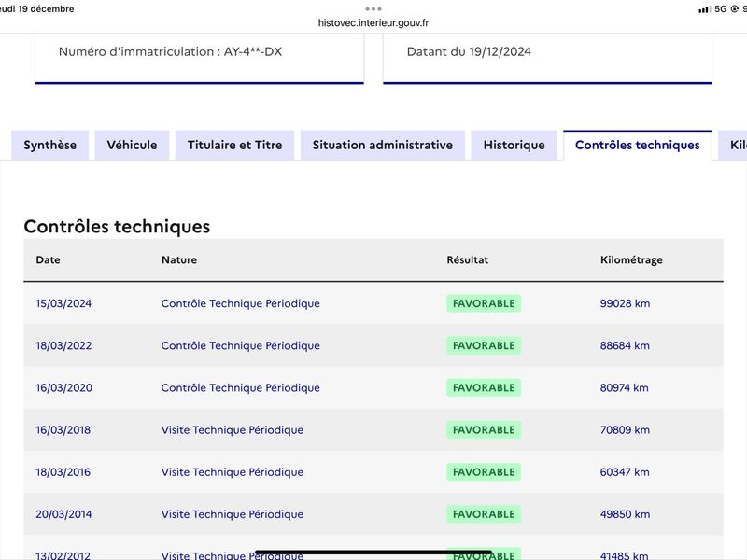This screenshot has height=560, width=747.
Task: Click Visite Technique Périodique for 16/03/2018
Action: pyautogui.click(x=233, y=430)
